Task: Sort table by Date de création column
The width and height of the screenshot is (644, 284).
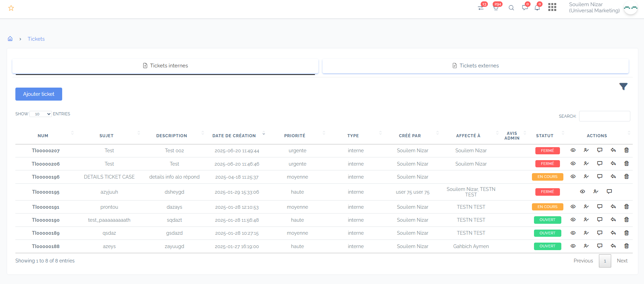Action: 234,136
